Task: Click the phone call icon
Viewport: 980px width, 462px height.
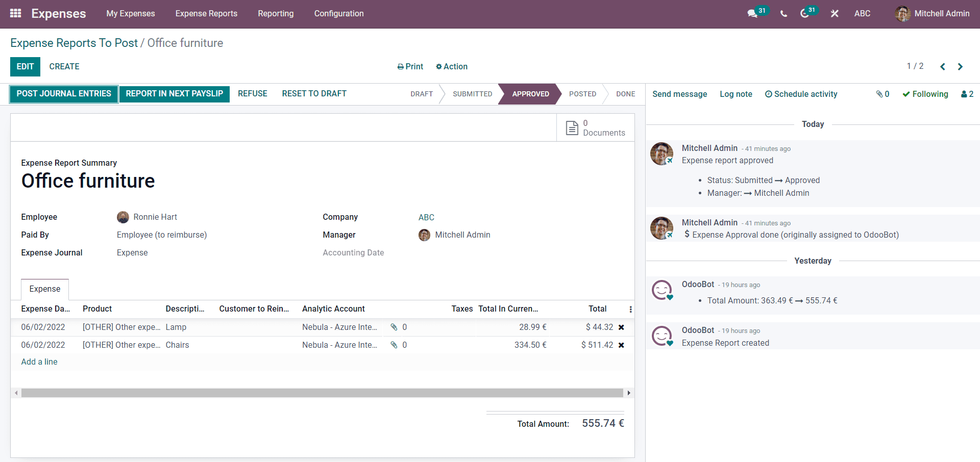Action: (783, 14)
